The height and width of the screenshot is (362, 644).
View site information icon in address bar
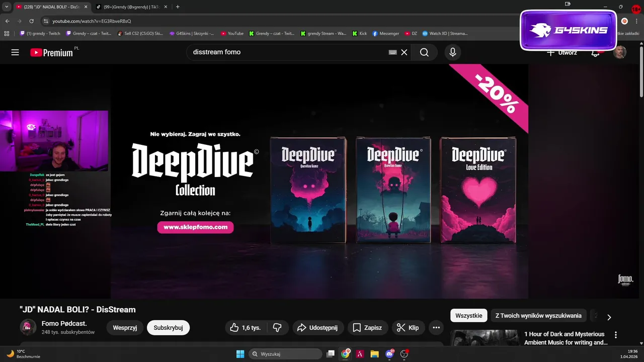tap(46, 21)
